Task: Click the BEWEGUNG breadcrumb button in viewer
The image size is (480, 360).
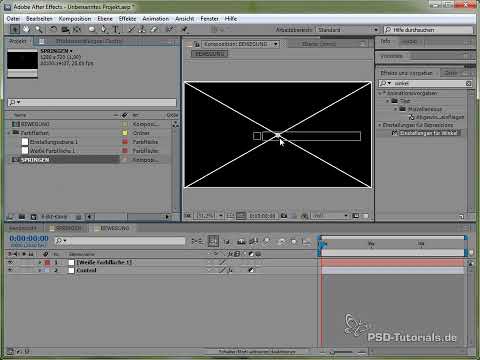Action: tap(210, 54)
